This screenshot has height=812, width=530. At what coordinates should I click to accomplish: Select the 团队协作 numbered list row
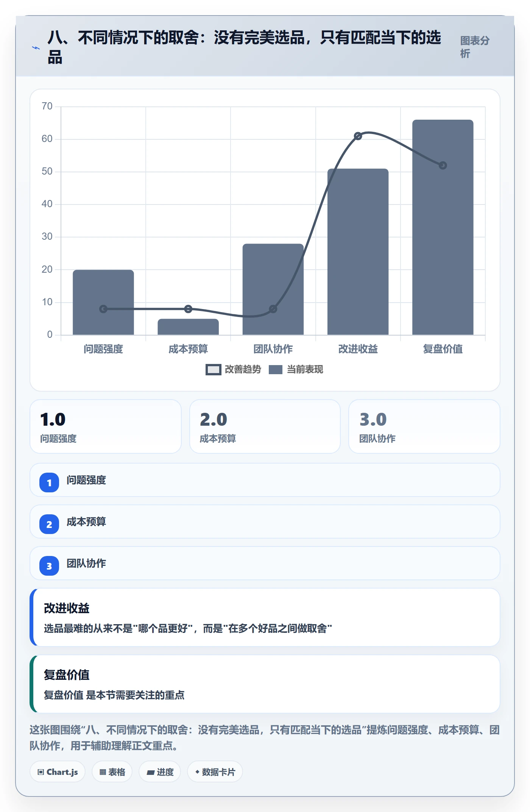265,563
